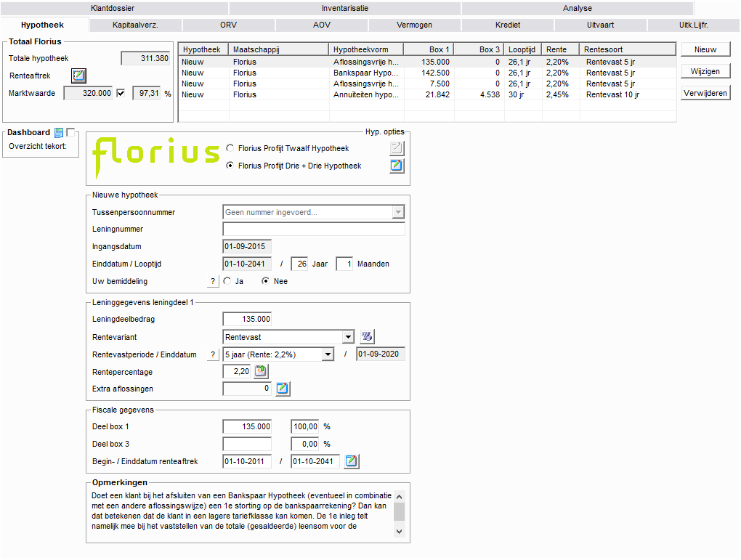
Task: Click the percentage icon beside Rentevariant
Action: (367, 336)
